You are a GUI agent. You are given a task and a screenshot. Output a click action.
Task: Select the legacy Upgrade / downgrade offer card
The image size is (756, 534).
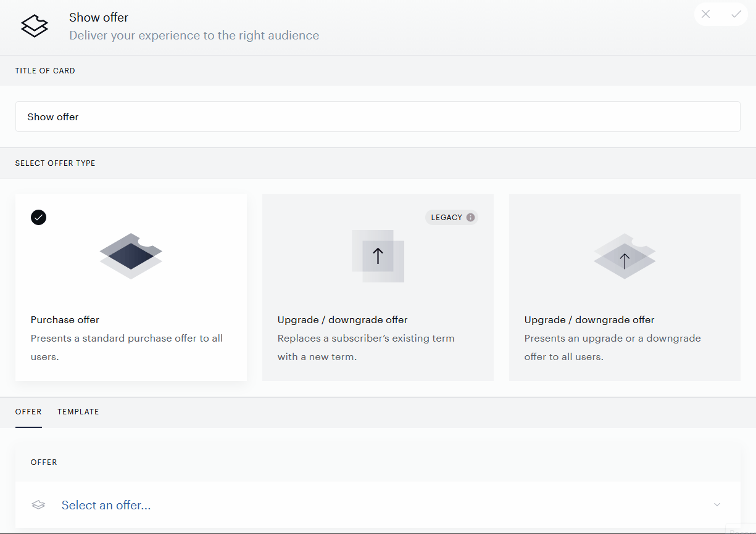pyautogui.click(x=378, y=287)
